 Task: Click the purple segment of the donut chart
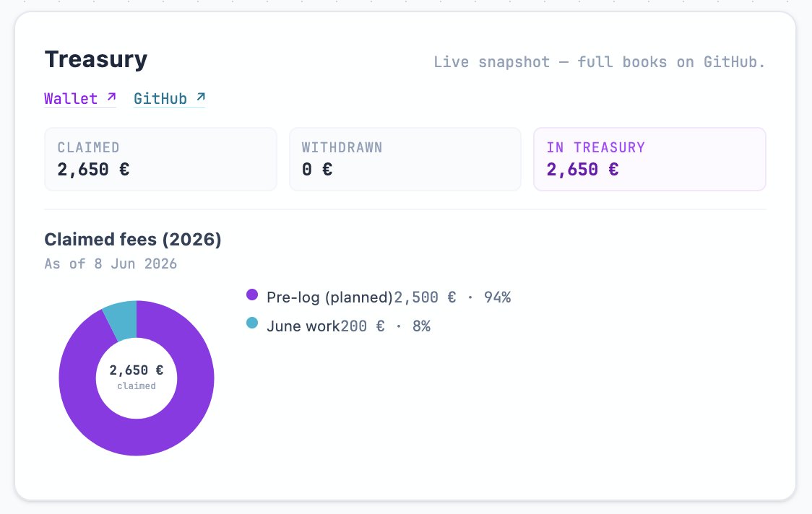[x=137, y=437]
